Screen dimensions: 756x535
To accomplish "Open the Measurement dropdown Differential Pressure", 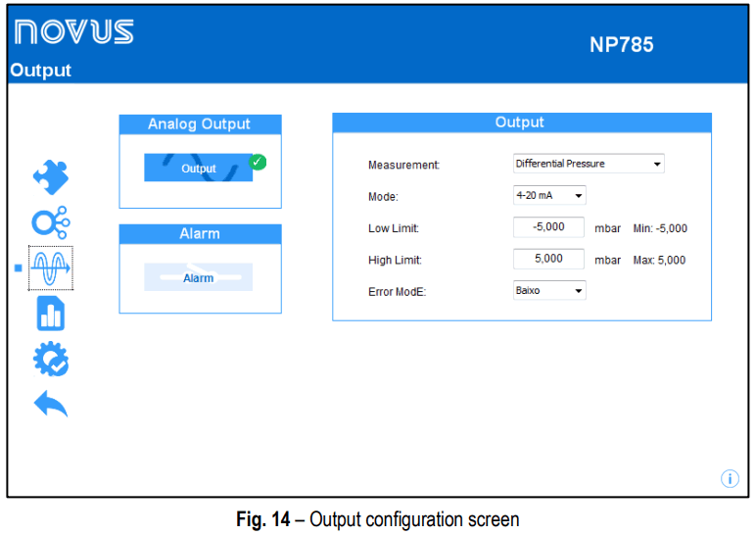I will click(589, 164).
